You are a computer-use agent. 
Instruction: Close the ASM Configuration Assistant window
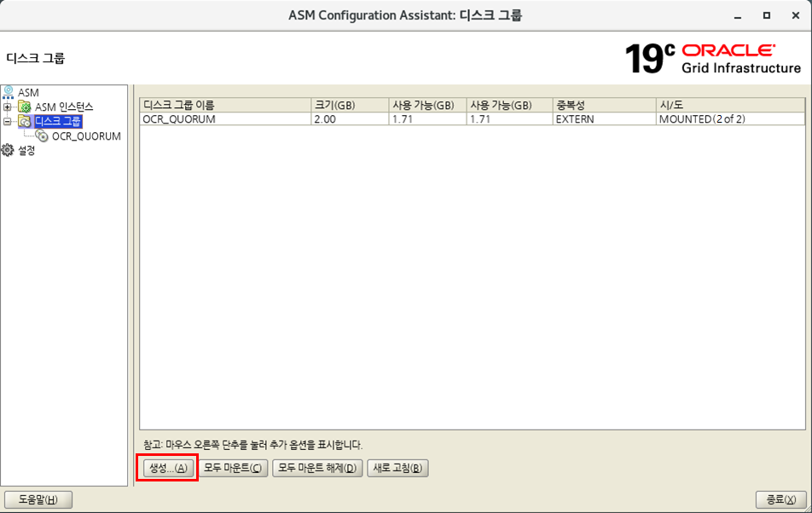[796, 15]
